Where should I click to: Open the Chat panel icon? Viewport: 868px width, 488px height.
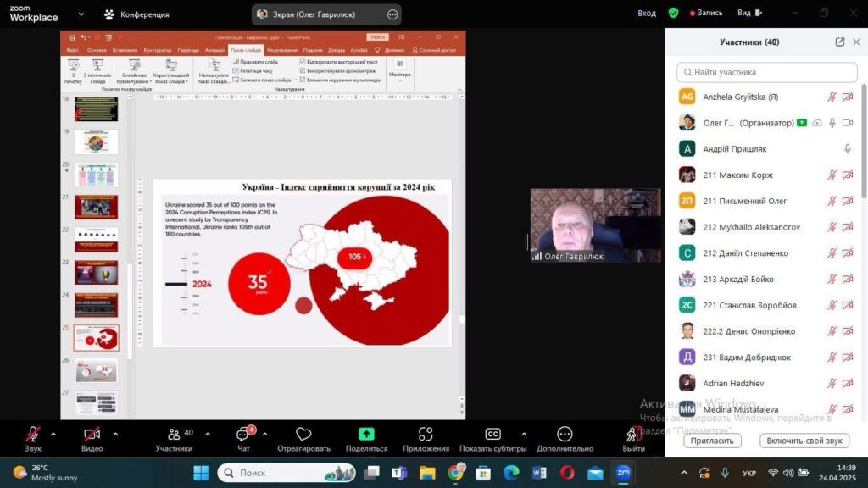click(243, 435)
